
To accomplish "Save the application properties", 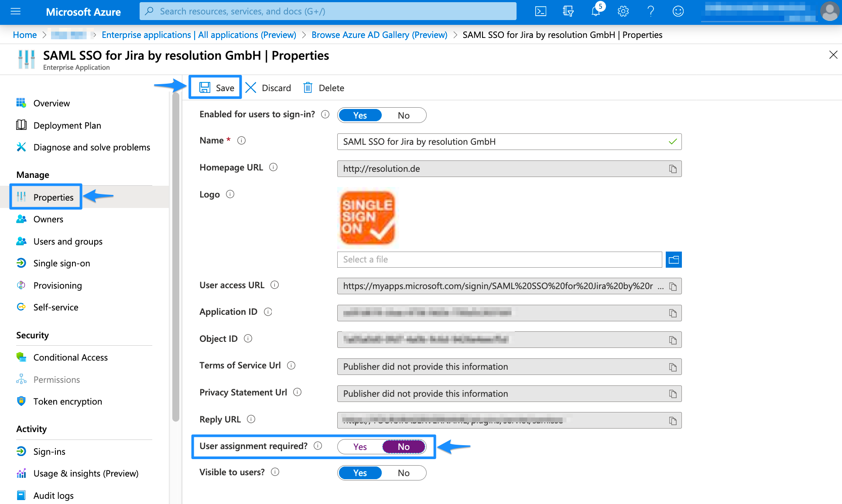I will pyautogui.click(x=216, y=88).
